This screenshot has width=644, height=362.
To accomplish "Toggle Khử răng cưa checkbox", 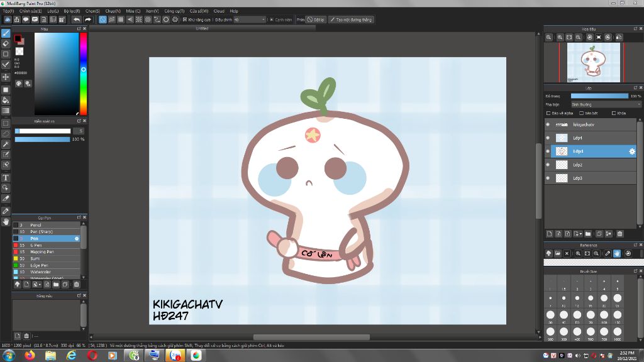I will 185,19.
